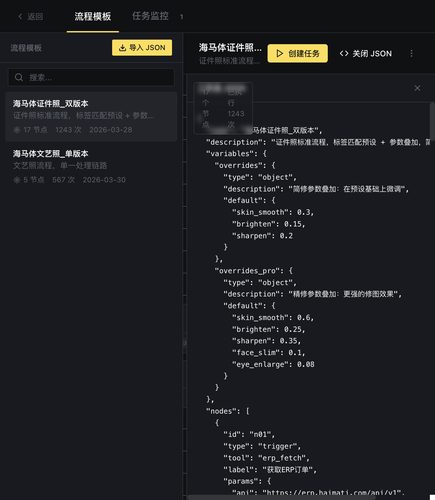Click the "id": "n01" line

coord(249,434)
